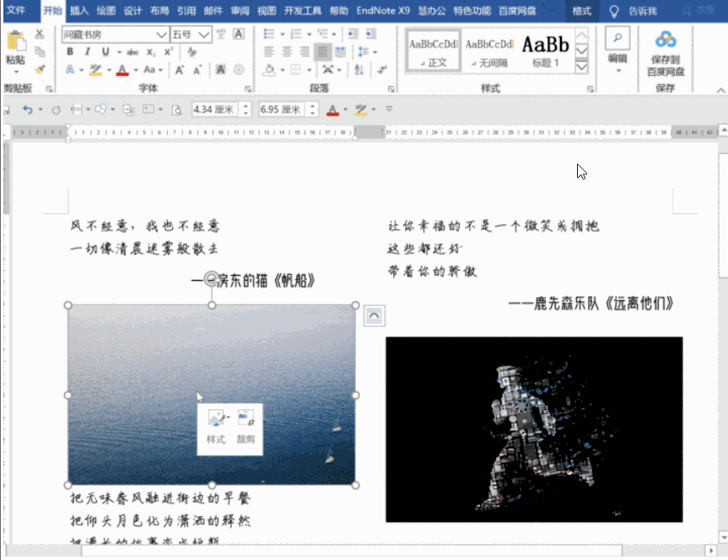Click the Decrease Indent icon
The width and height of the screenshot is (728, 560).
[353, 34]
